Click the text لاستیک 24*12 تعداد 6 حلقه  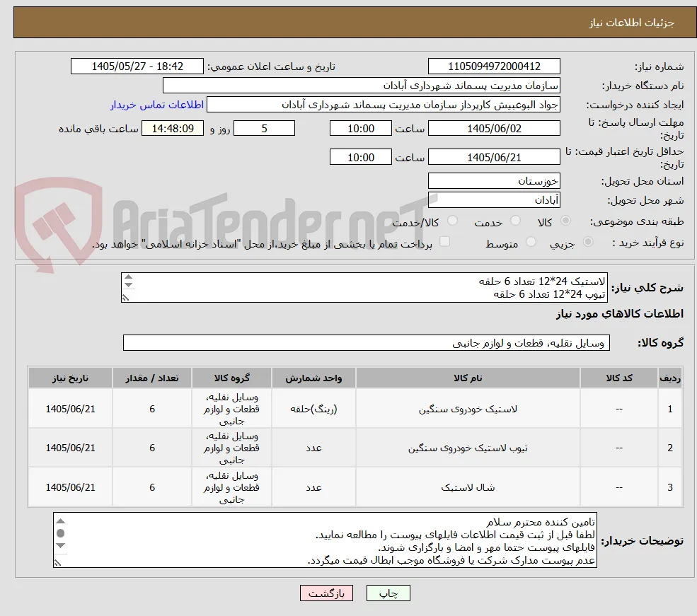click(x=542, y=281)
